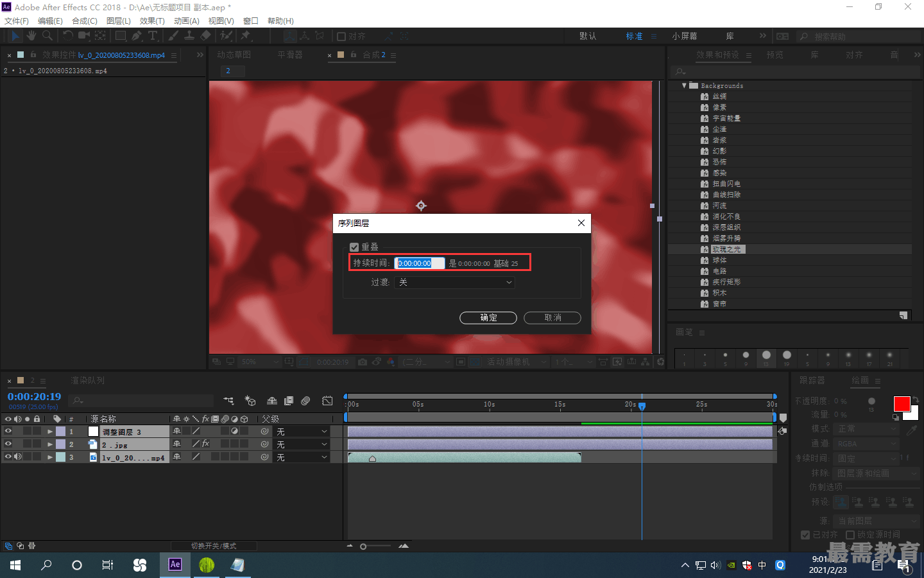Select the Rotation tool
The height and width of the screenshot is (578, 924).
pos(68,36)
